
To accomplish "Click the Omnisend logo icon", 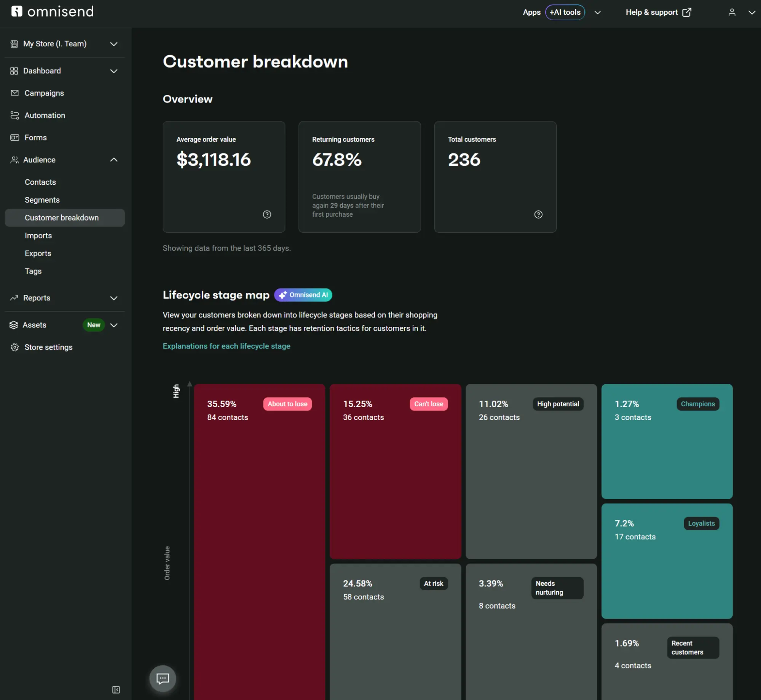I will point(17,11).
